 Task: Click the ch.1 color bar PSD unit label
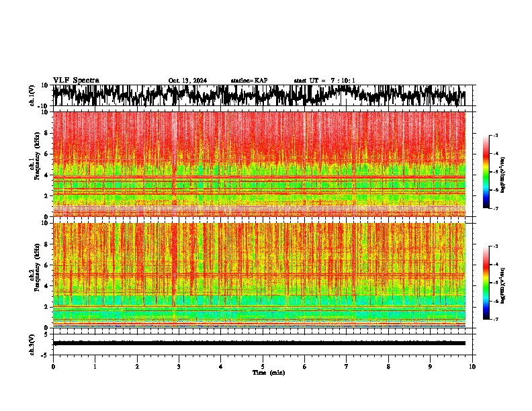(503, 175)
